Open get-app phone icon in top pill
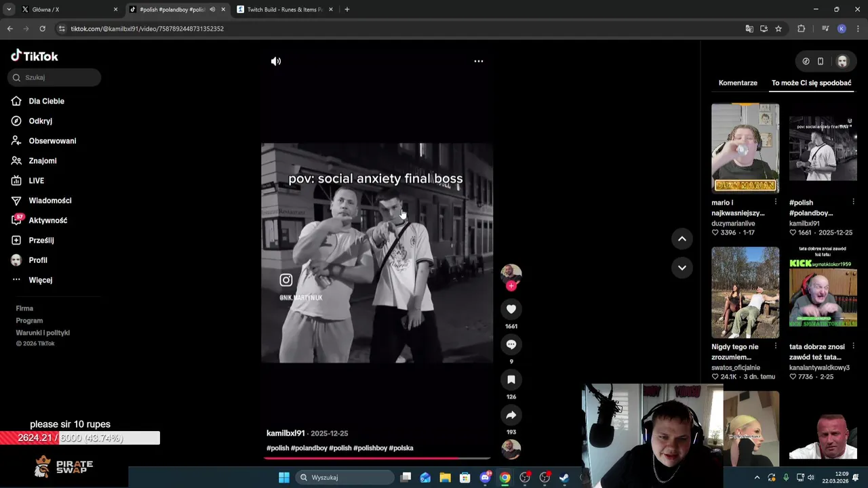 pyautogui.click(x=821, y=61)
